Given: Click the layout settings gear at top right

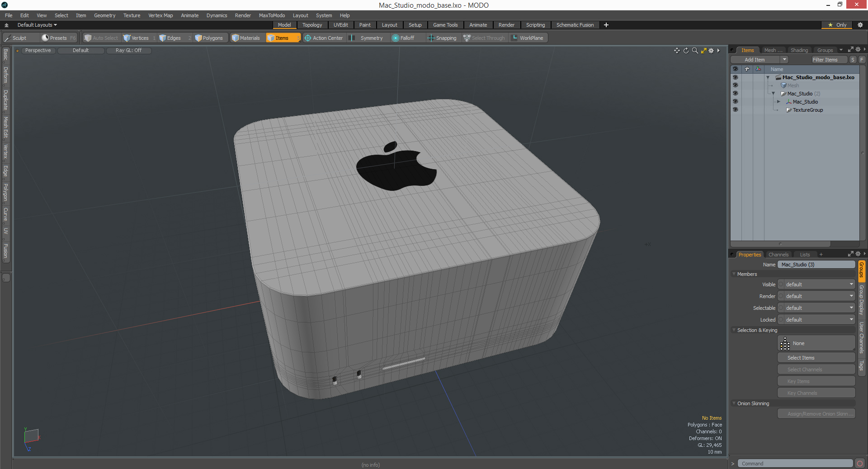Looking at the screenshot, I should tap(860, 25).
